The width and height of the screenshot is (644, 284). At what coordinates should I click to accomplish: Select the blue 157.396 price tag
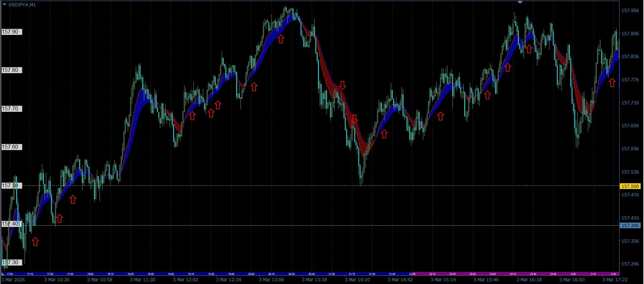click(630, 226)
